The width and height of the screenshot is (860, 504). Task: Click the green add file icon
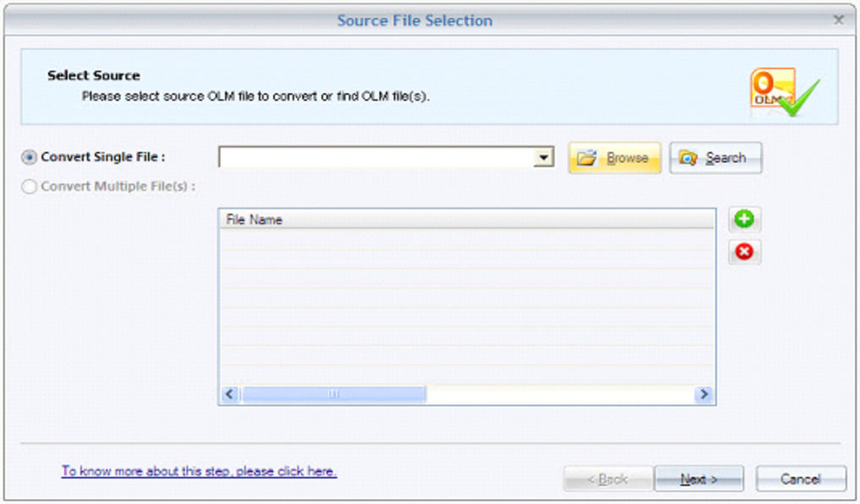pos(744,219)
